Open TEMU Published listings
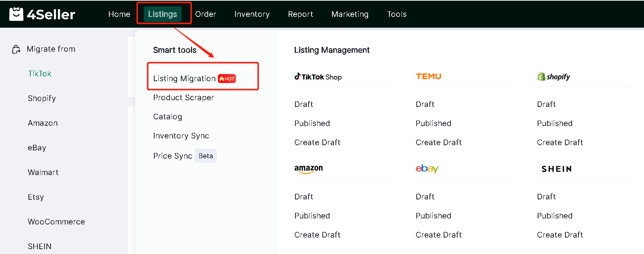 click(433, 123)
